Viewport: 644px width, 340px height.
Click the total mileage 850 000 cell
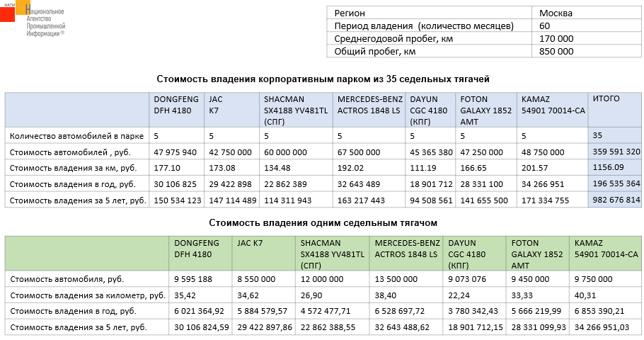click(x=556, y=51)
